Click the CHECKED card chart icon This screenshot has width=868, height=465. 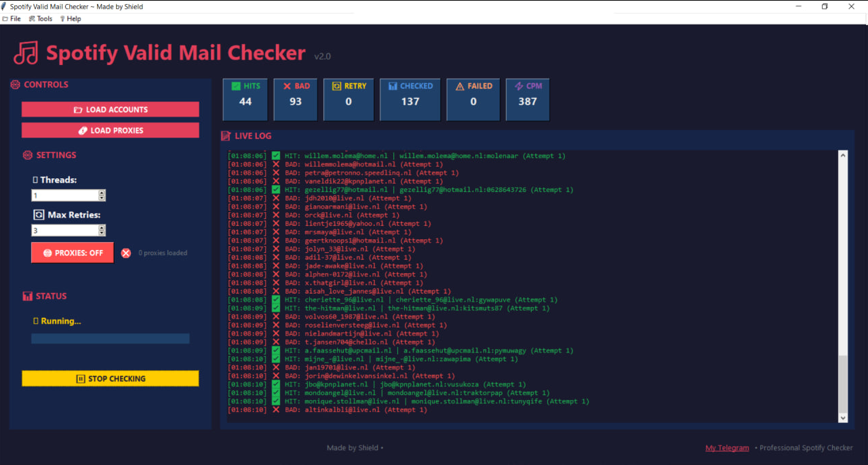point(393,86)
